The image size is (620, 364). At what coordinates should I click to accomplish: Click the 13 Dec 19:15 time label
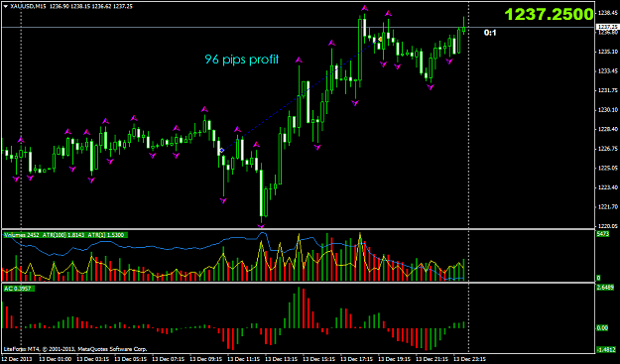[393, 359]
